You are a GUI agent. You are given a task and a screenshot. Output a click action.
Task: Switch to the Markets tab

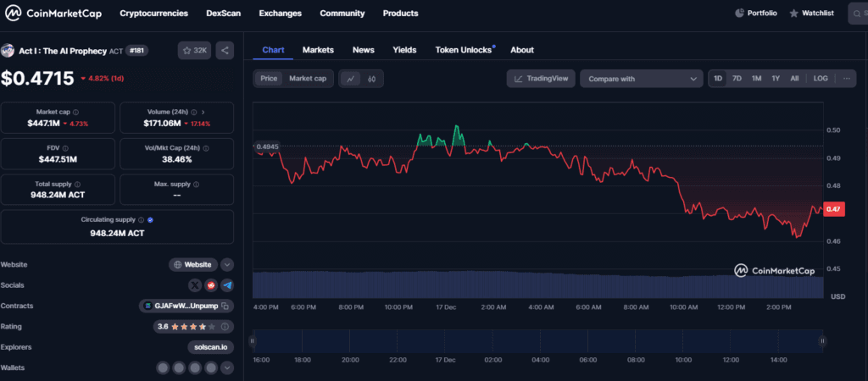pos(318,50)
